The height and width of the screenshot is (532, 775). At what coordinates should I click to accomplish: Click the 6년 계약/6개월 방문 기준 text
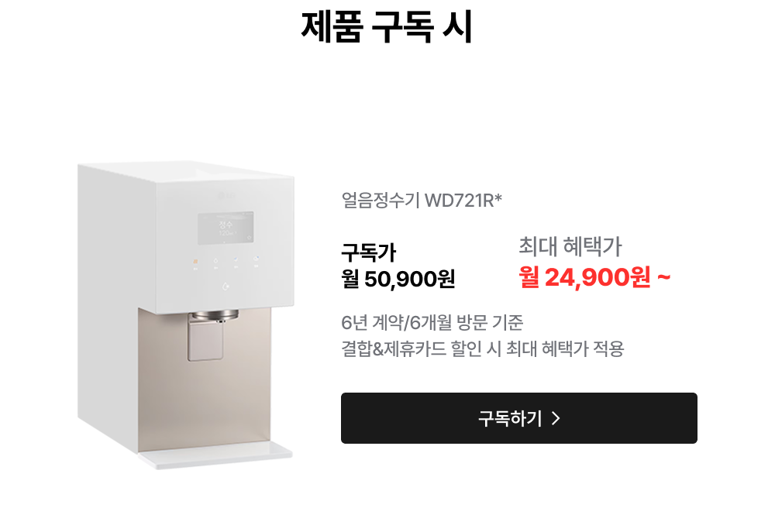tap(432, 323)
